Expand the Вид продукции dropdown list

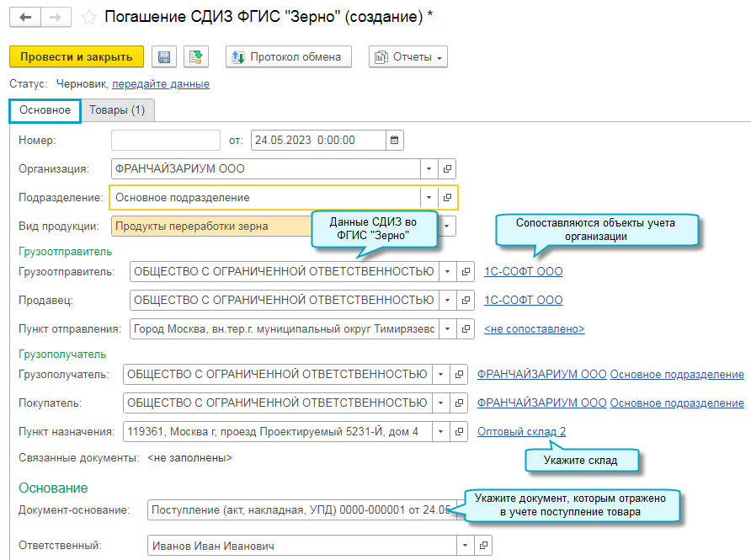point(447,227)
